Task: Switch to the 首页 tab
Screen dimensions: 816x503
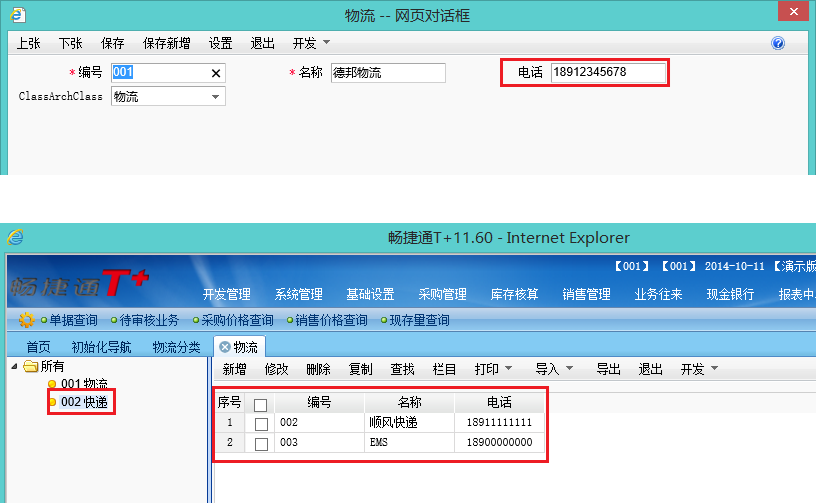Action: coord(39,347)
